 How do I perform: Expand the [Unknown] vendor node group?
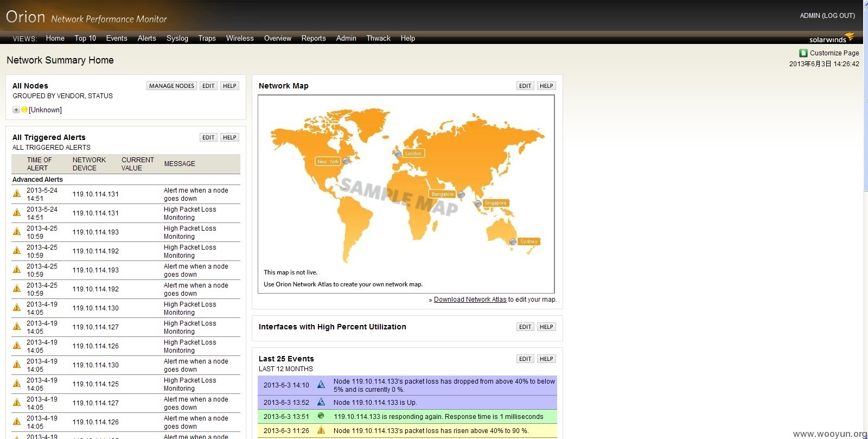16,110
